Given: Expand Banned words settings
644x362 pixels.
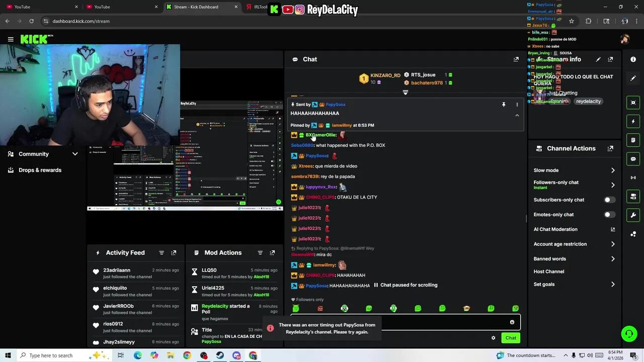Looking at the screenshot, I should (x=613, y=259).
